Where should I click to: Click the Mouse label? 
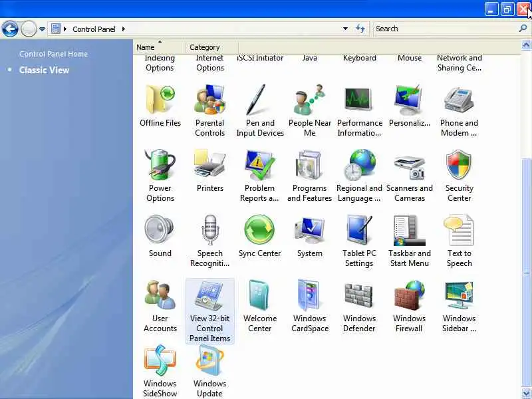coord(410,58)
